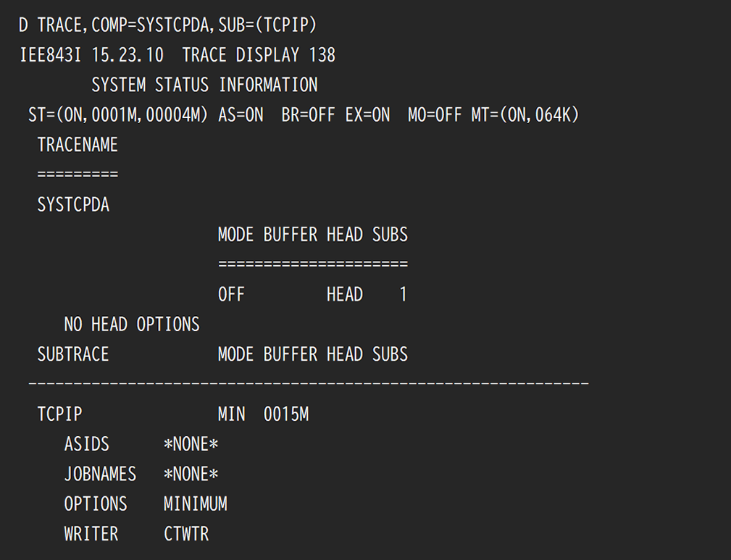Click the NO HEAD OPTIONS line
Screen dimensions: 731x560
tap(132, 324)
